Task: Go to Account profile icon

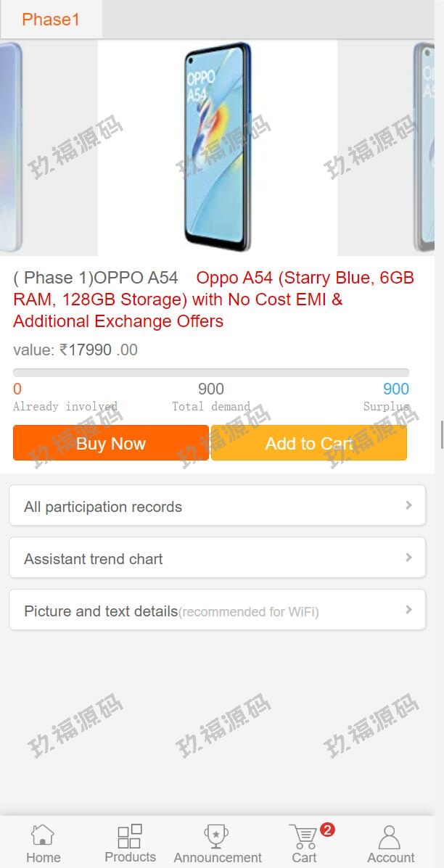Action: click(390, 836)
